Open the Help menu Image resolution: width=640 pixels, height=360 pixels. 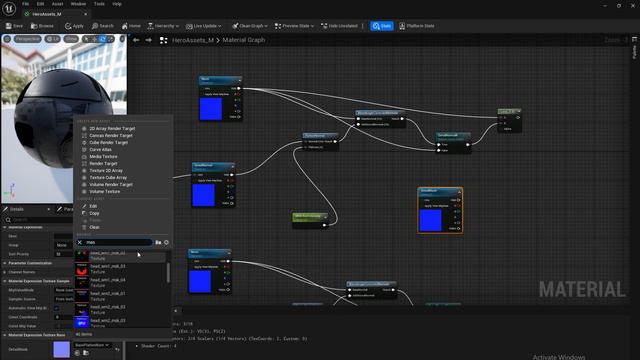pyautogui.click(x=117, y=4)
